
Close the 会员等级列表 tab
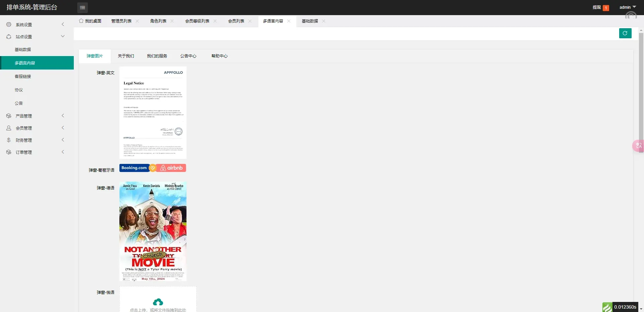[215, 21]
